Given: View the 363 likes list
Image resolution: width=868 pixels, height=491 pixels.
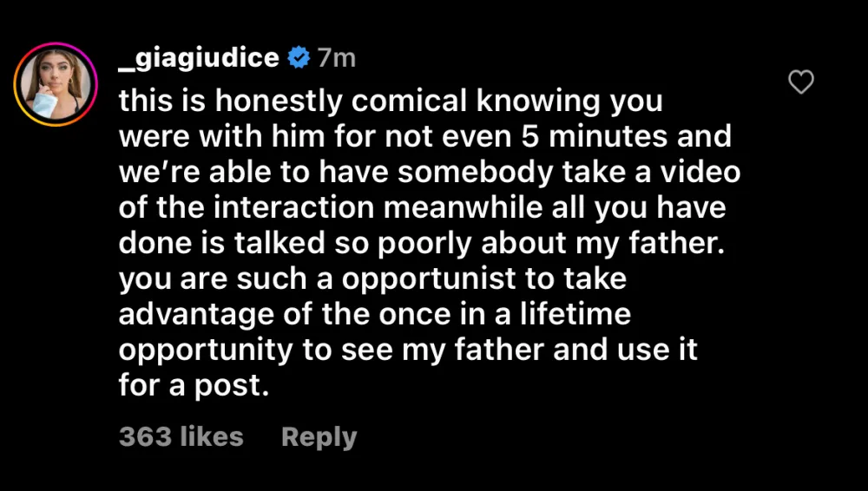Looking at the screenshot, I should [x=181, y=436].
